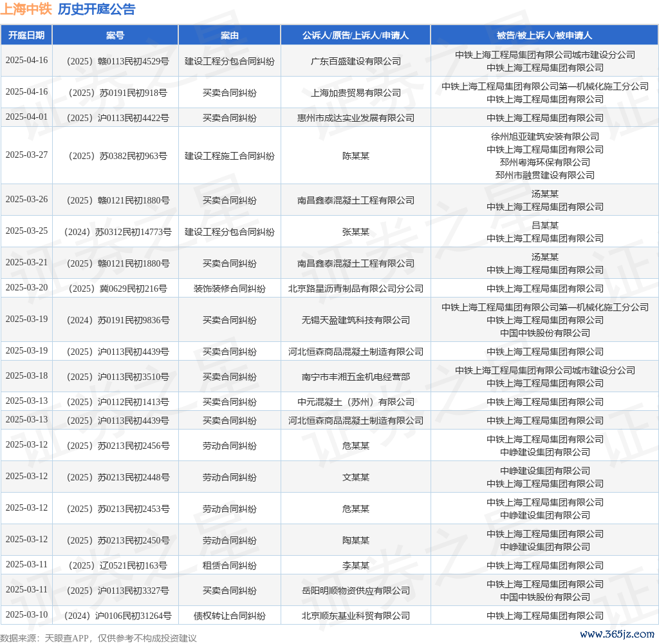The height and width of the screenshot is (644, 659).
Task: Select the cause "装饰装修合同纠纷"
Action: click(x=230, y=289)
